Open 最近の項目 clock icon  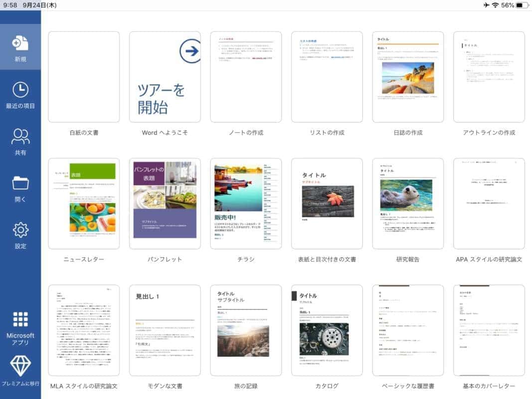(x=20, y=90)
